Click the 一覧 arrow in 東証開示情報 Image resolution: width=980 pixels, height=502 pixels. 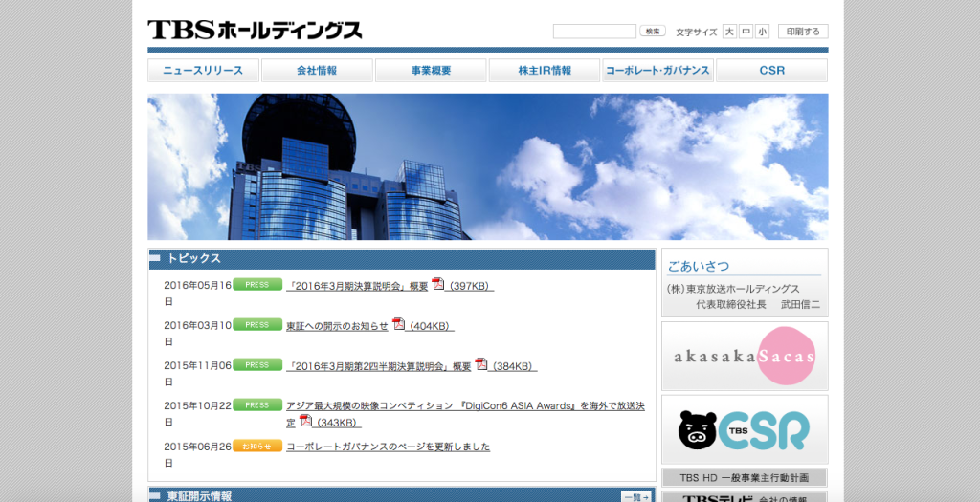636,496
